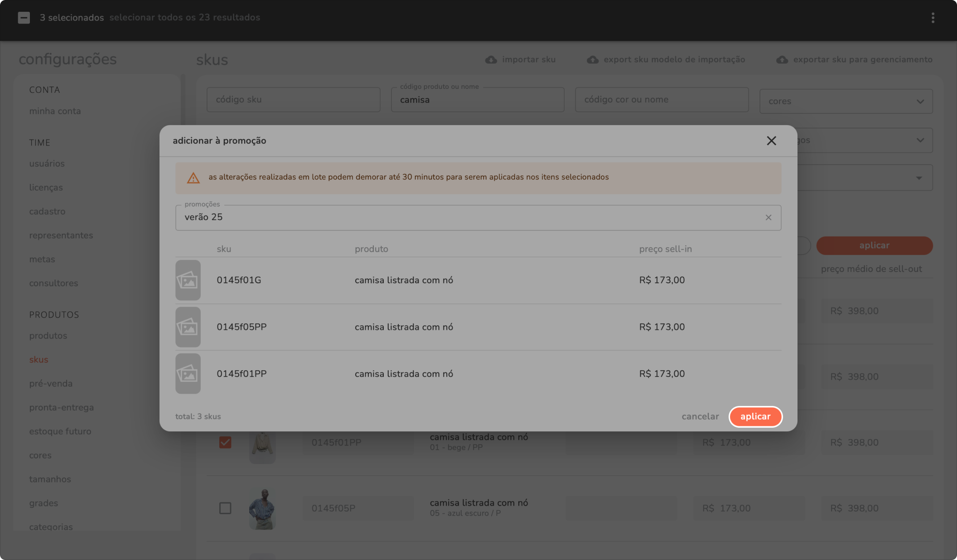Select all 23 results link

click(184, 18)
